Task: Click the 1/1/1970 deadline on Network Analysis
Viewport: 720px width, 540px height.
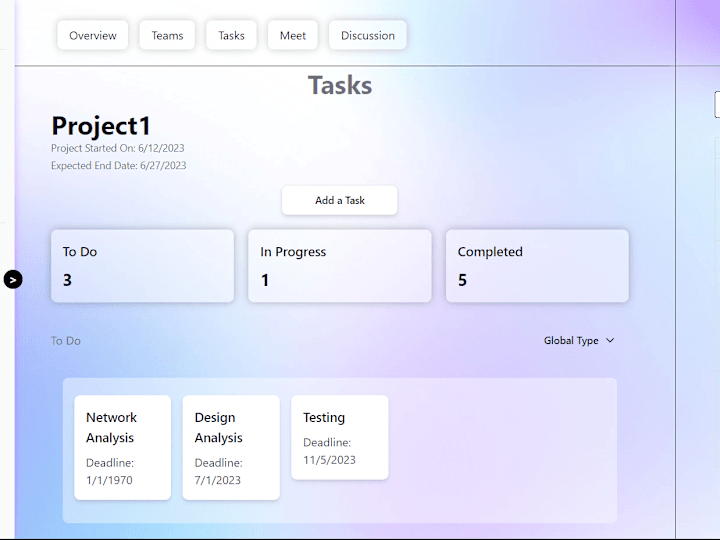Action: [109, 480]
